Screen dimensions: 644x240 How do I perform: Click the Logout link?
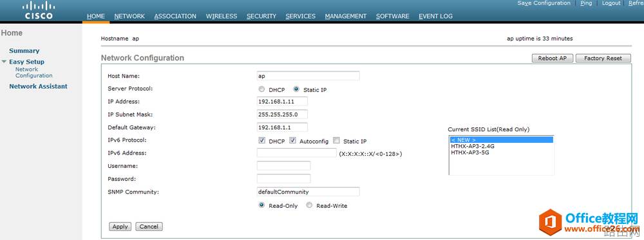pyautogui.click(x=611, y=3)
